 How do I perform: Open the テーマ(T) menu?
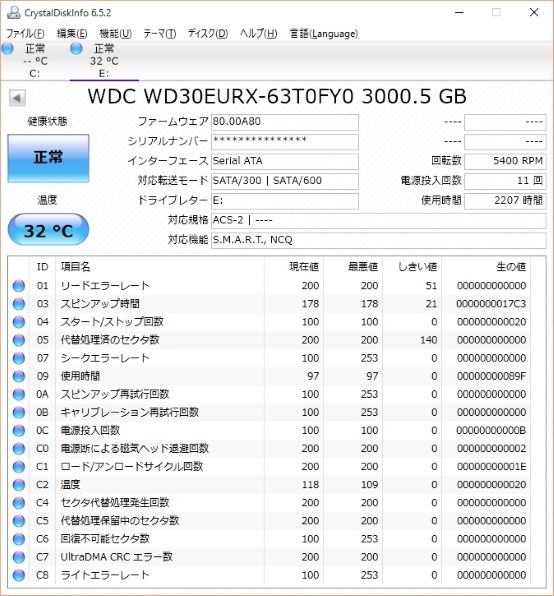point(160,34)
